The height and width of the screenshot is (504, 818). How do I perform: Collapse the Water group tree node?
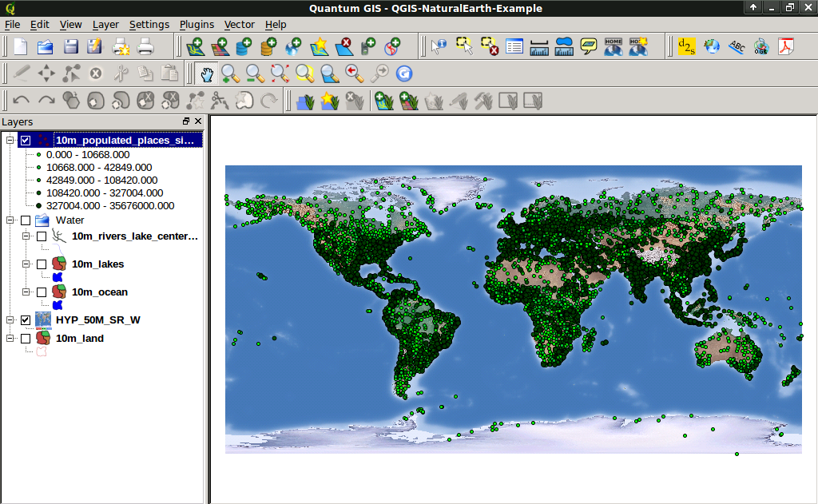[10, 220]
